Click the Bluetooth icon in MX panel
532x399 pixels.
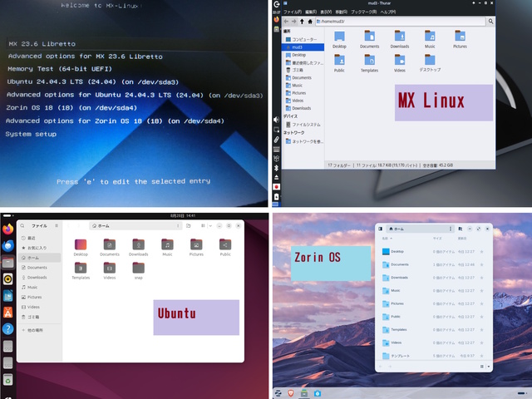(276, 168)
